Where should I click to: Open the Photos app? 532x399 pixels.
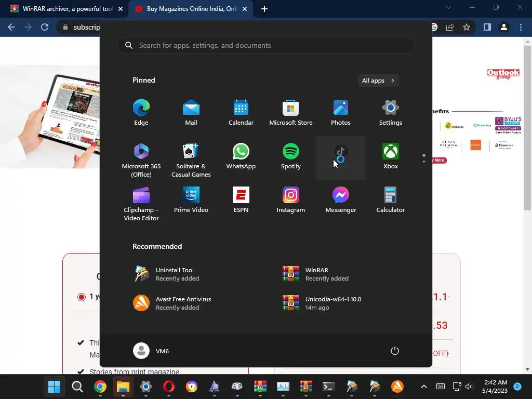click(x=341, y=113)
